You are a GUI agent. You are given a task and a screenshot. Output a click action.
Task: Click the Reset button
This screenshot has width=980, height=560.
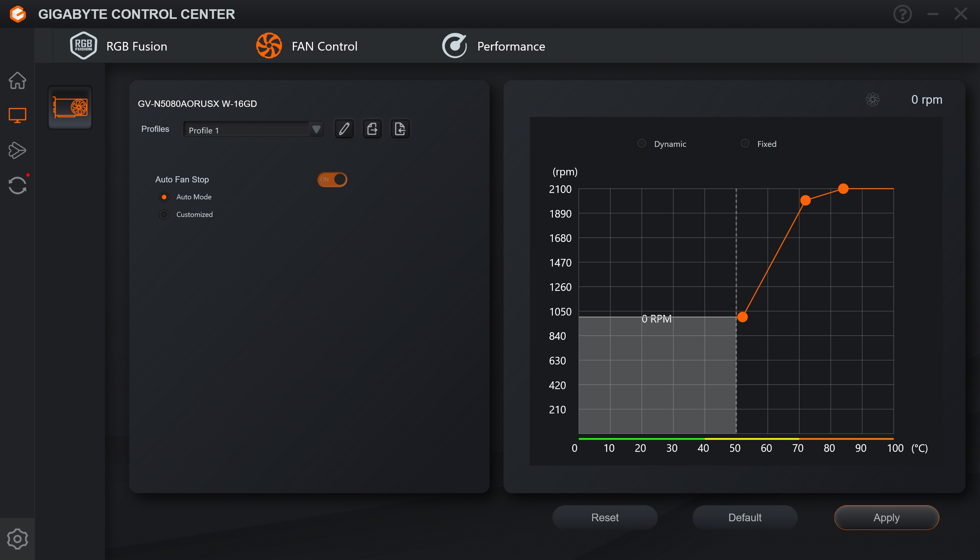605,517
